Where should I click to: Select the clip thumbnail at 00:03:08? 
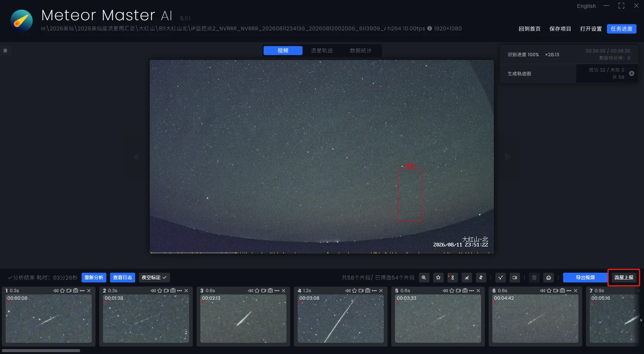click(x=341, y=318)
